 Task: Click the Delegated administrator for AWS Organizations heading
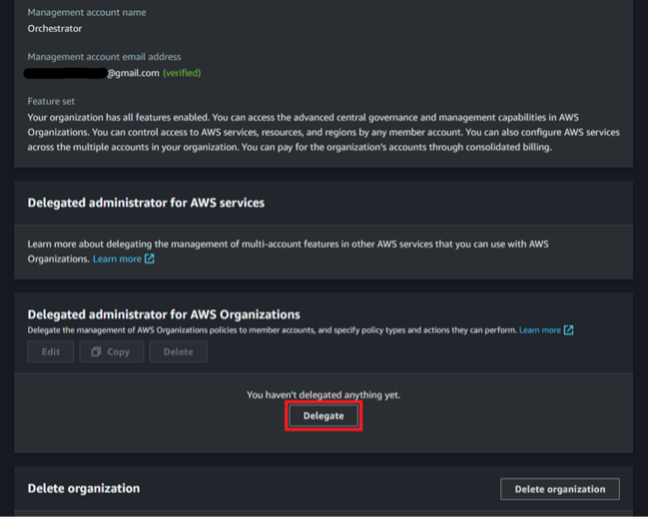click(164, 314)
